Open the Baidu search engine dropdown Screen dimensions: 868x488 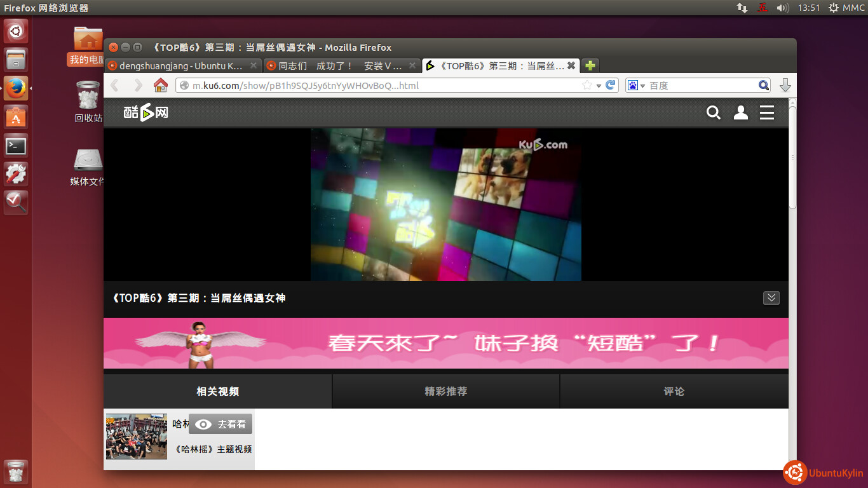(636, 85)
